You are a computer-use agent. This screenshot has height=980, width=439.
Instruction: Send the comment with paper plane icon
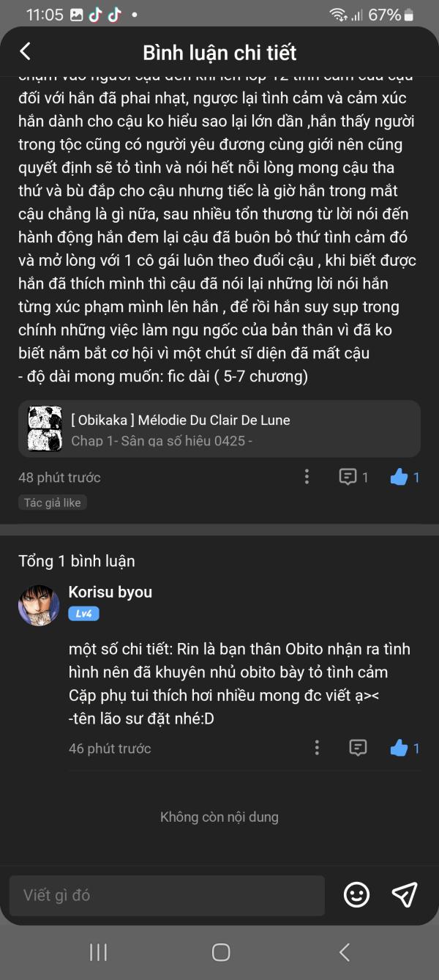(x=405, y=894)
